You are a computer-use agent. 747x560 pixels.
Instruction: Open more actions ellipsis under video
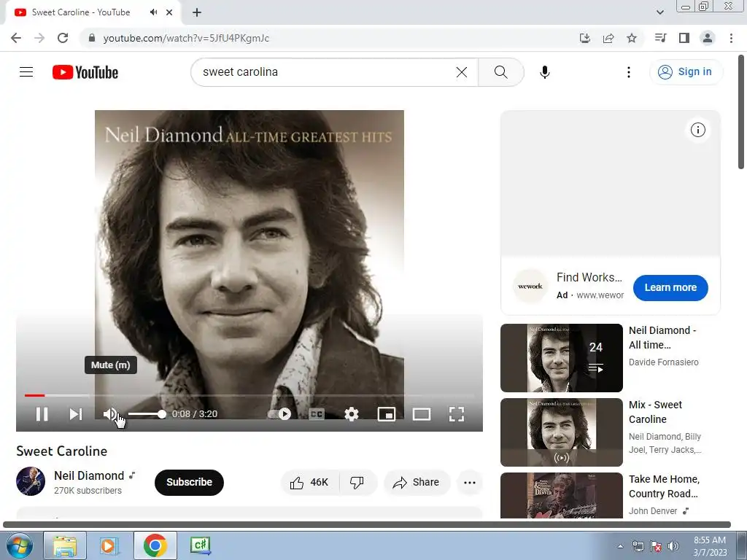pyautogui.click(x=470, y=483)
